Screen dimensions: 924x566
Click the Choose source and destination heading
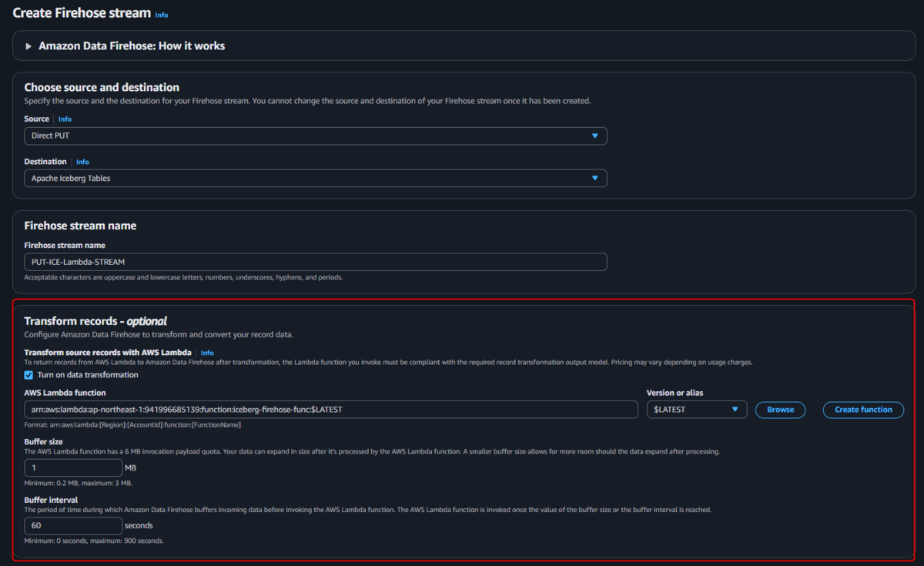pos(102,88)
